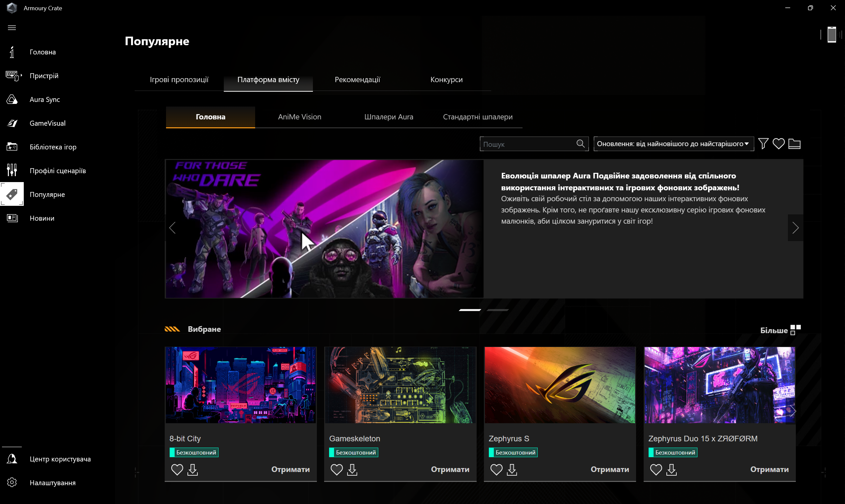845x504 pixels.
Task: Open Налаштування at the bottom sidebar
Action: tap(52, 482)
